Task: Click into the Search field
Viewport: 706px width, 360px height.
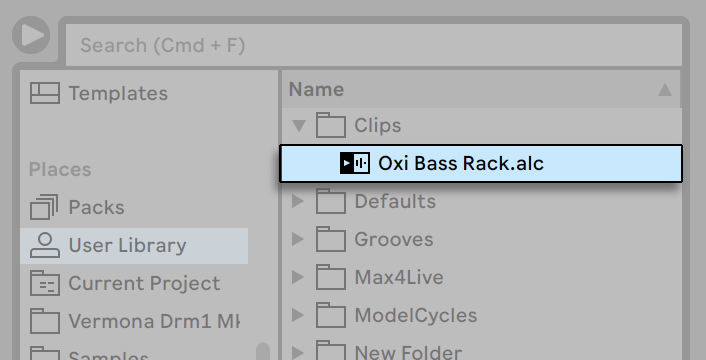Action: 374,45
